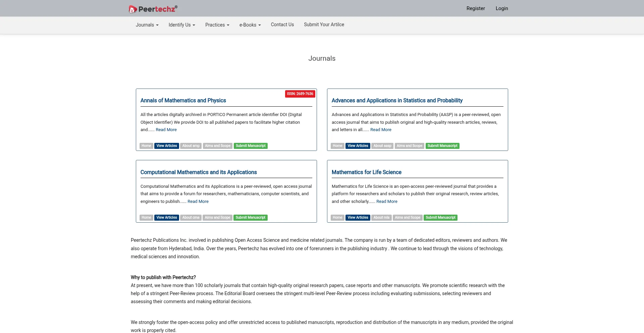
Task: Click the About amp button
Action: (191, 146)
